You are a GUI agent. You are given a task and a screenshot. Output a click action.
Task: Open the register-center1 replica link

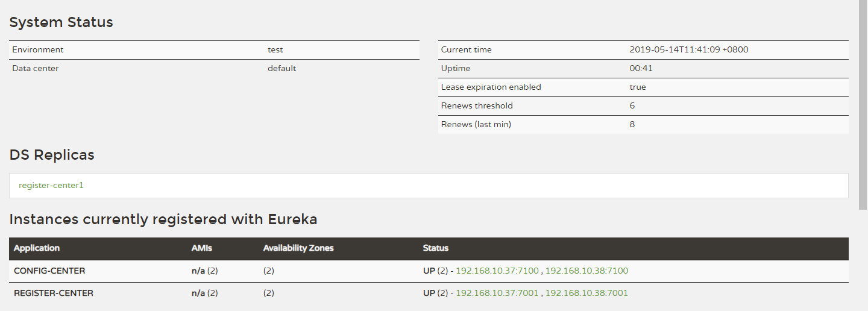51,186
